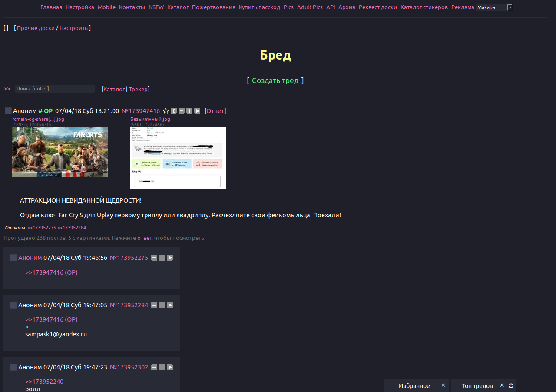Image resolution: width=556 pixels, height=392 pixels.
Task: Open the API nav link
Action: (x=331, y=7)
